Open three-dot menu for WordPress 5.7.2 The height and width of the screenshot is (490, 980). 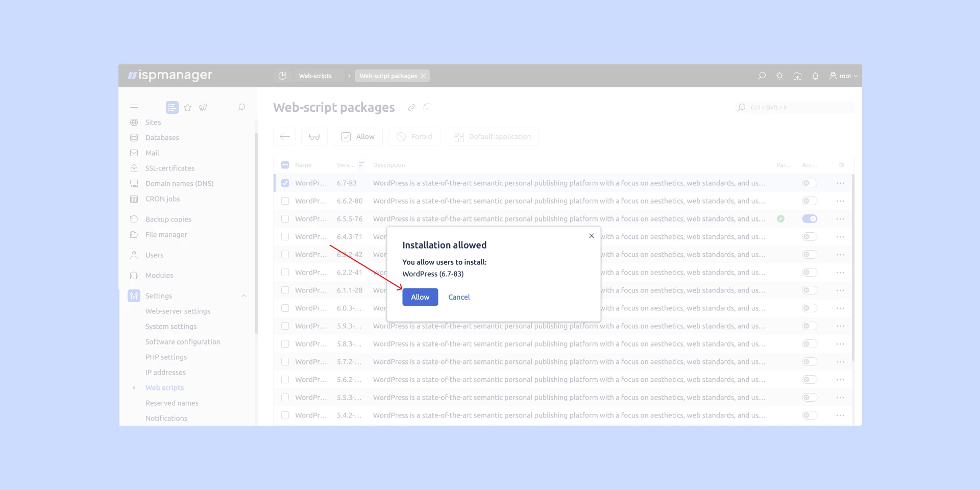point(840,362)
